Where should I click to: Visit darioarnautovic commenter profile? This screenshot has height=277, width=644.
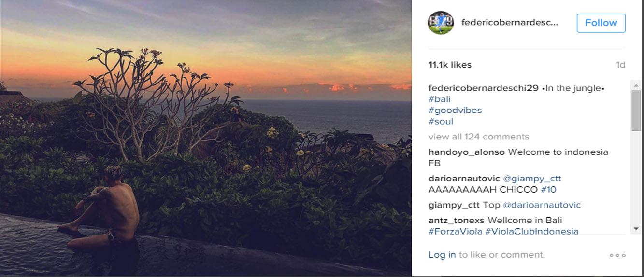(464, 179)
